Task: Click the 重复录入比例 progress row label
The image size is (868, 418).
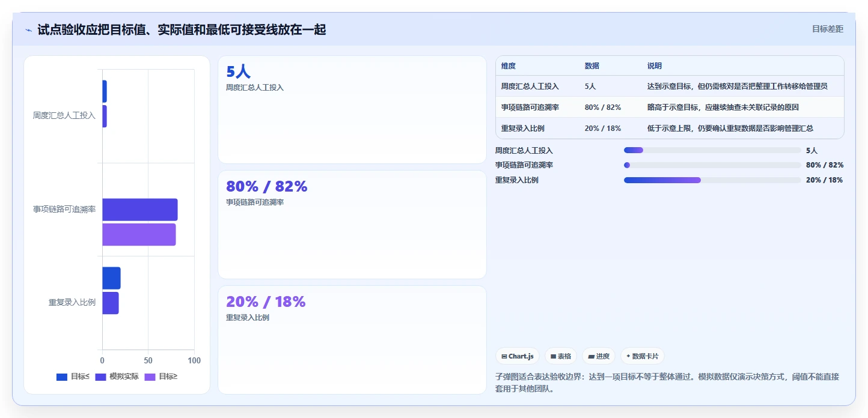Action: (517, 180)
